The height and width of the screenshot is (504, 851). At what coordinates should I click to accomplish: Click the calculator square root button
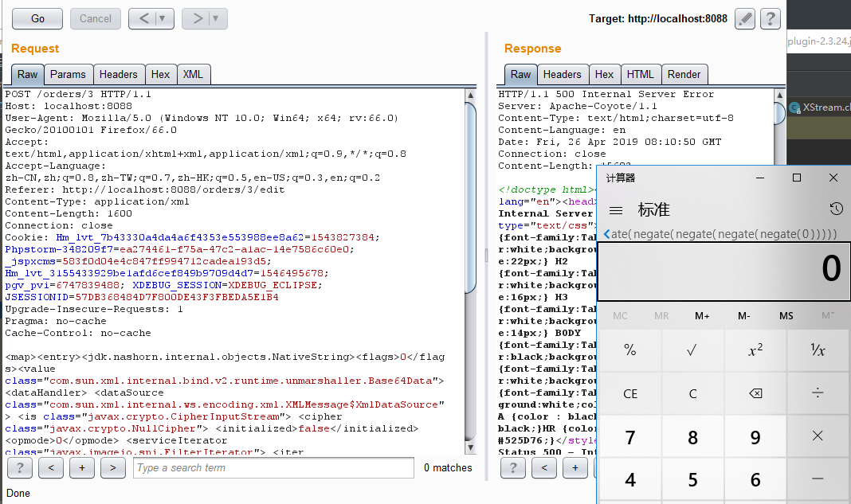click(x=692, y=350)
